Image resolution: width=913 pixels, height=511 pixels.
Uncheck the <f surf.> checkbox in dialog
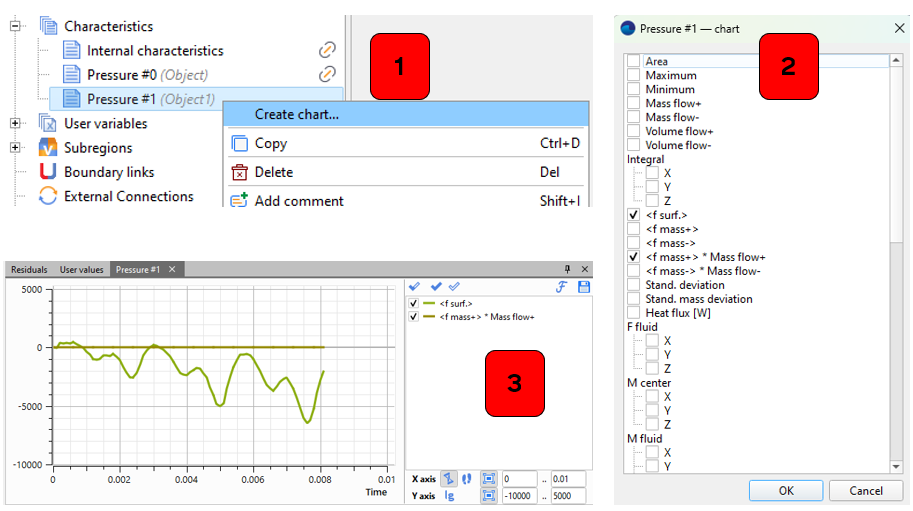633,215
